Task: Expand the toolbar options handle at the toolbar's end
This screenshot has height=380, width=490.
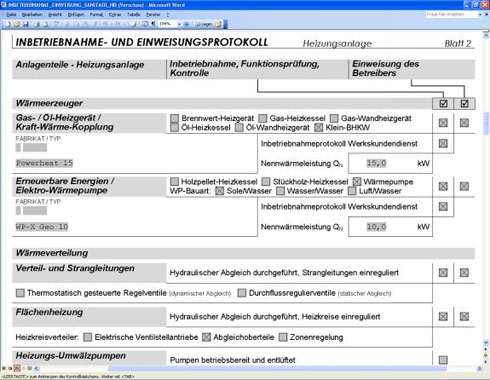Action: [x=226, y=24]
